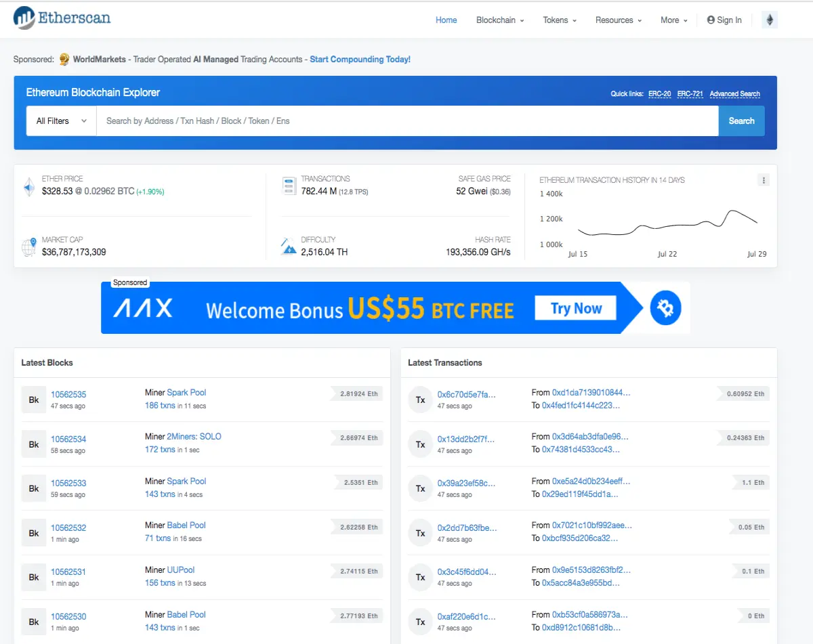Click the Ether price diamond icon
Viewport: 813px width, 644px height.
(x=29, y=187)
